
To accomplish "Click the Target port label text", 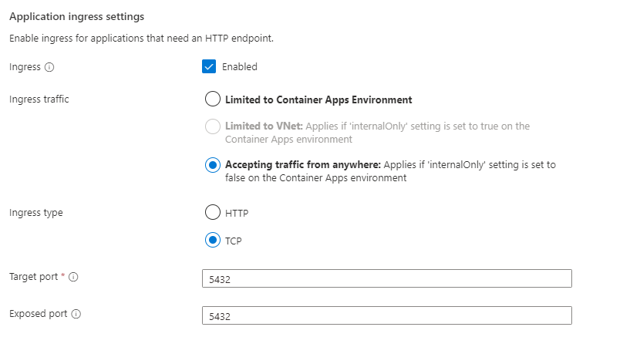I will pos(34,277).
